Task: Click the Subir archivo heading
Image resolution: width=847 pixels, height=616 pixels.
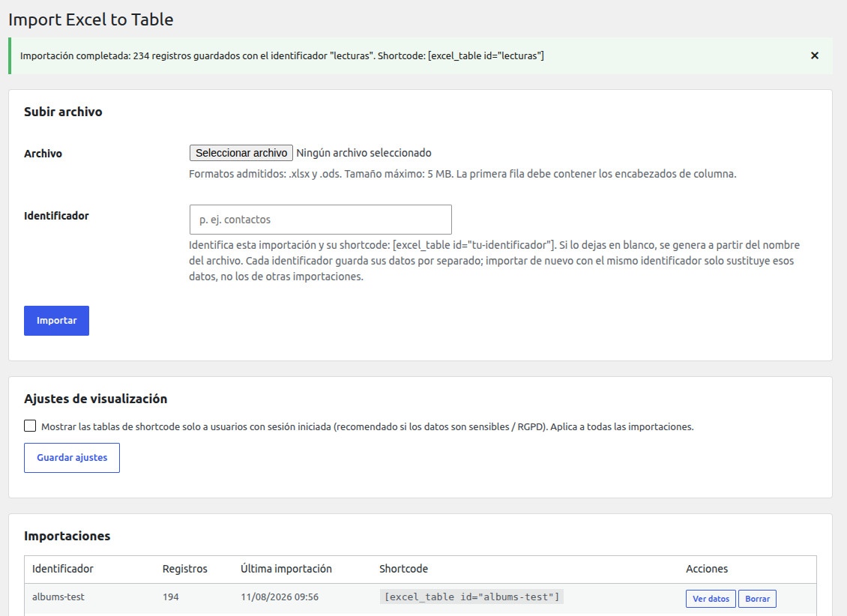Action: pos(63,112)
